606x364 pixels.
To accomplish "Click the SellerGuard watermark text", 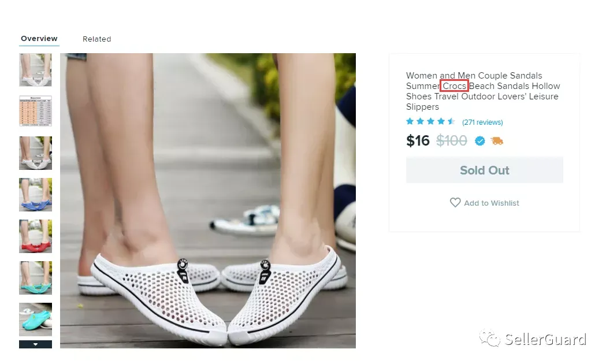I will 545,339.
